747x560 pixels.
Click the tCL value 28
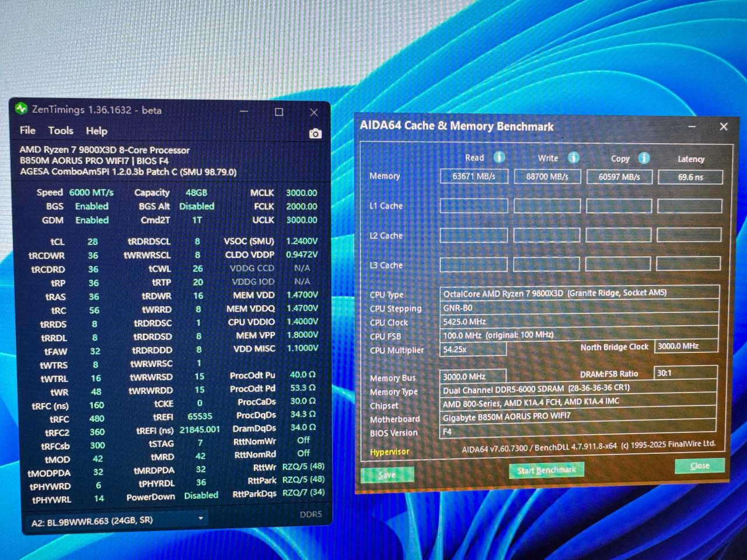[93, 242]
